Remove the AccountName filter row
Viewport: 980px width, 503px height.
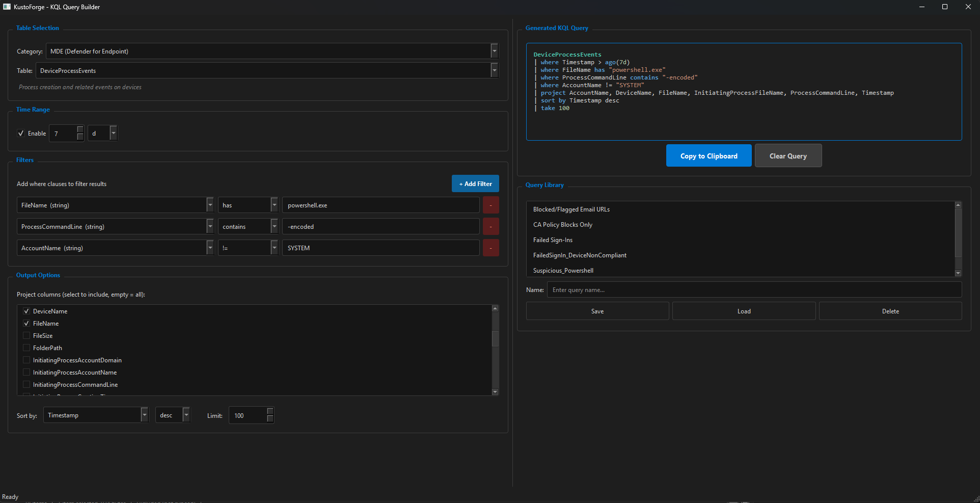pos(491,248)
